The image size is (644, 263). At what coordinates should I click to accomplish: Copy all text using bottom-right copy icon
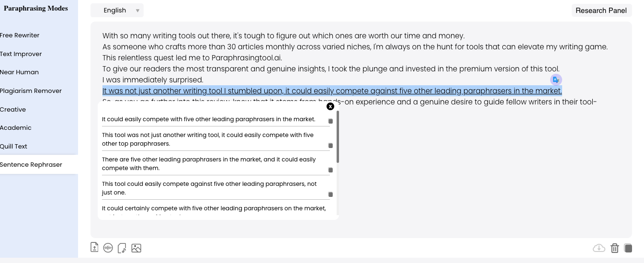[628, 248]
